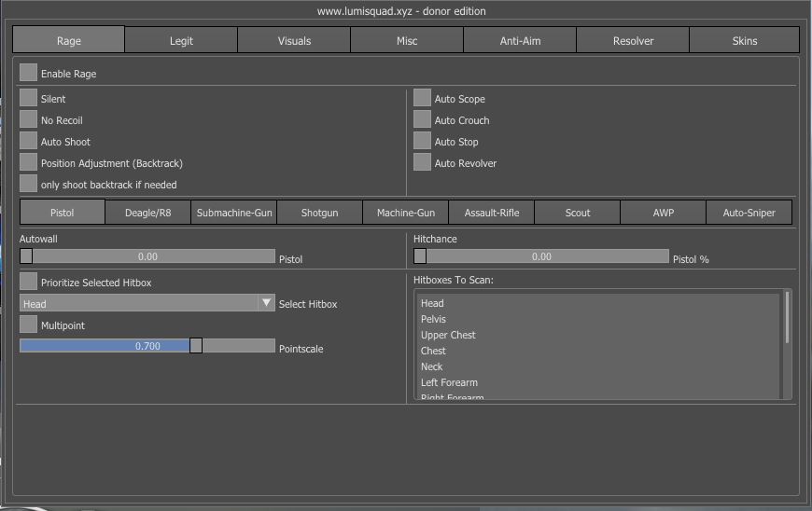Select the AWP weapon button
812x511 pixels.
pos(663,213)
